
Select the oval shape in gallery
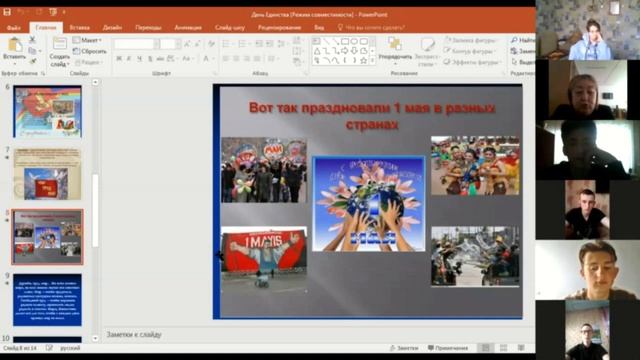pyautogui.click(x=354, y=41)
